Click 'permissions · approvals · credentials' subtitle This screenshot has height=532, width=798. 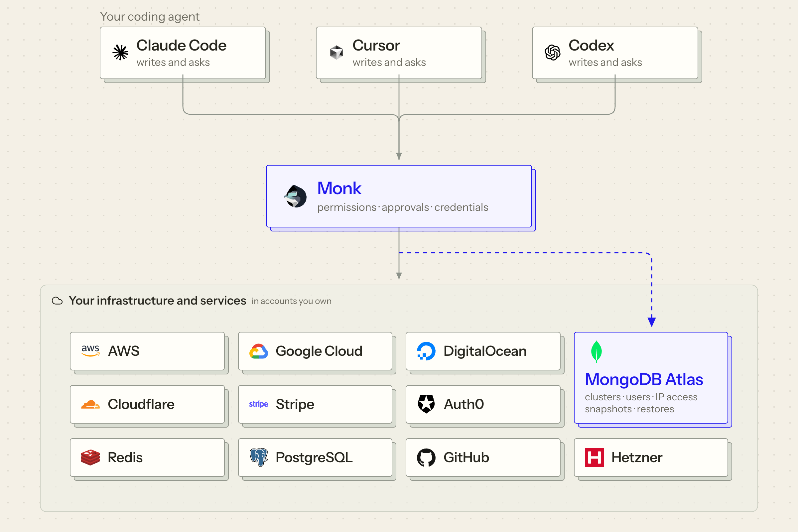pyautogui.click(x=403, y=207)
